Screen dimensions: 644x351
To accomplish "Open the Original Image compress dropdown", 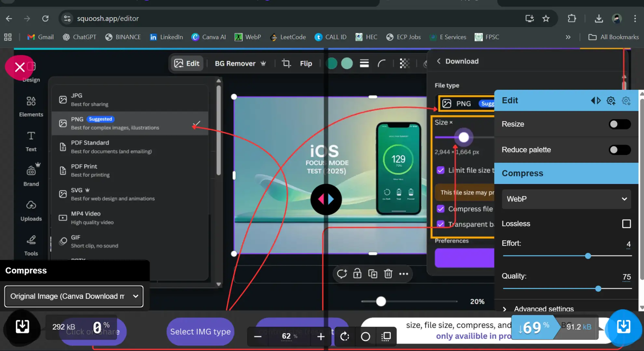I will click(x=74, y=296).
